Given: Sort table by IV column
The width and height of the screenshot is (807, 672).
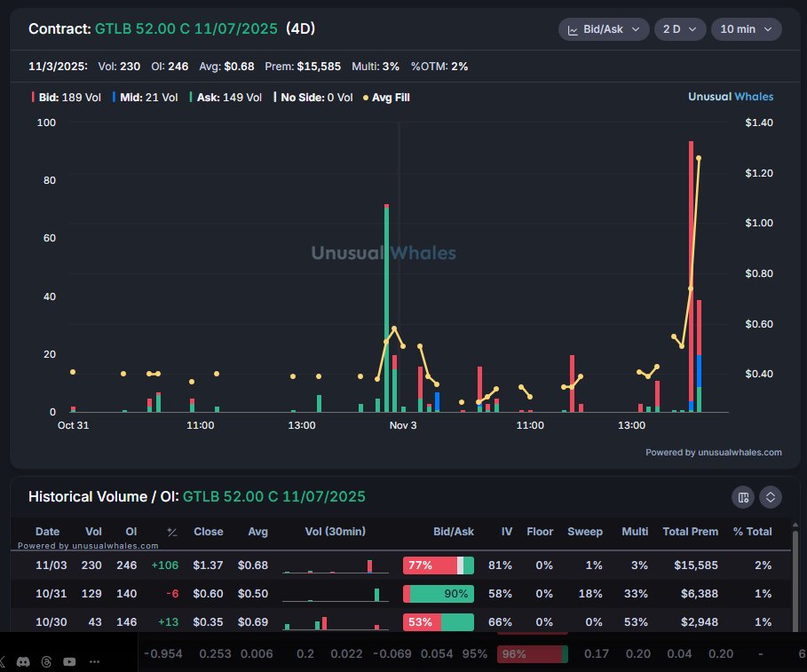Looking at the screenshot, I should (x=507, y=532).
